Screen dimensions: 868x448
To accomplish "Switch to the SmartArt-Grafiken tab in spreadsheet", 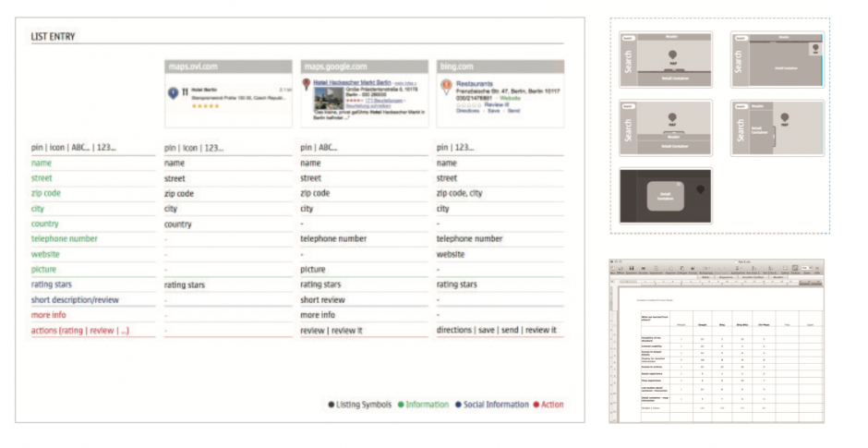I will point(753,277).
